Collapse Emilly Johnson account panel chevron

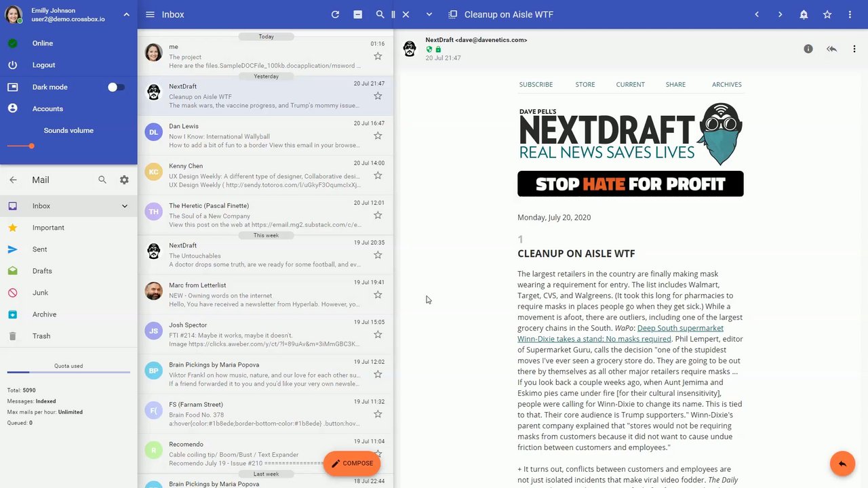click(x=126, y=14)
